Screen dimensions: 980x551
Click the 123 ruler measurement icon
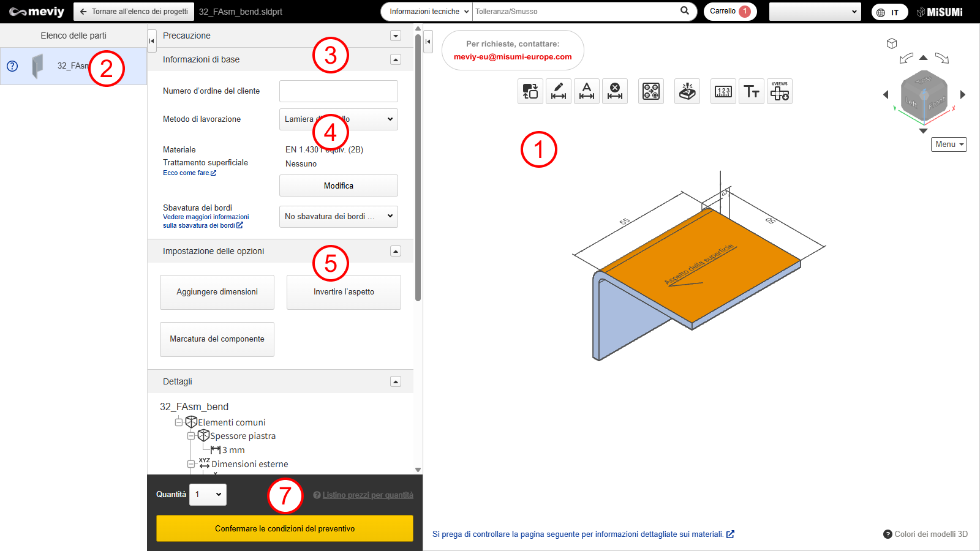coord(723,91)
